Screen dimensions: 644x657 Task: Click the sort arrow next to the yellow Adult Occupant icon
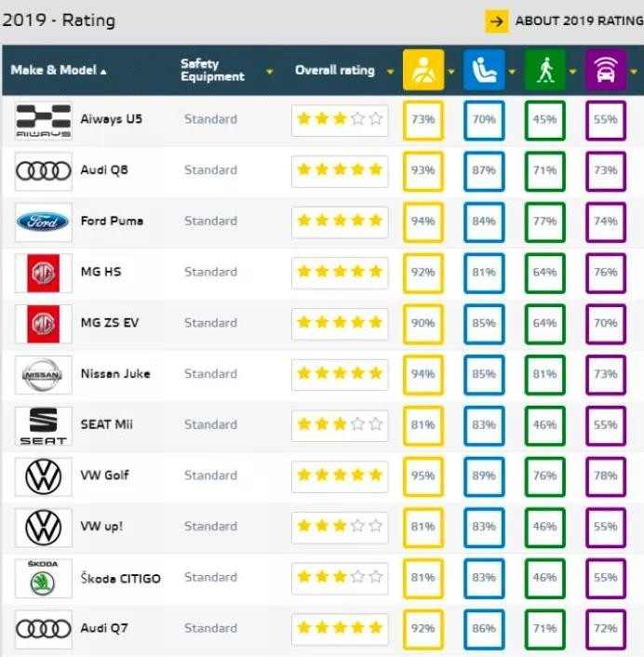click(451, 72)
